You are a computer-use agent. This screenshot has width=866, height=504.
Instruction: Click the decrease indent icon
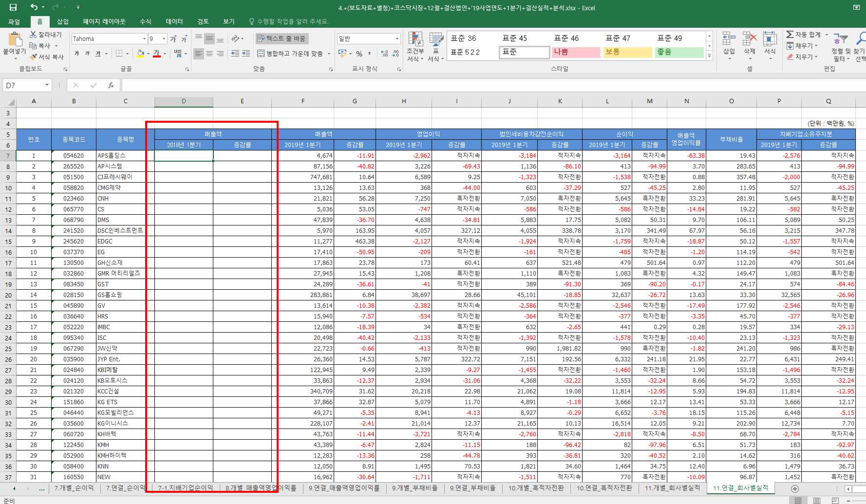[235, 53]
